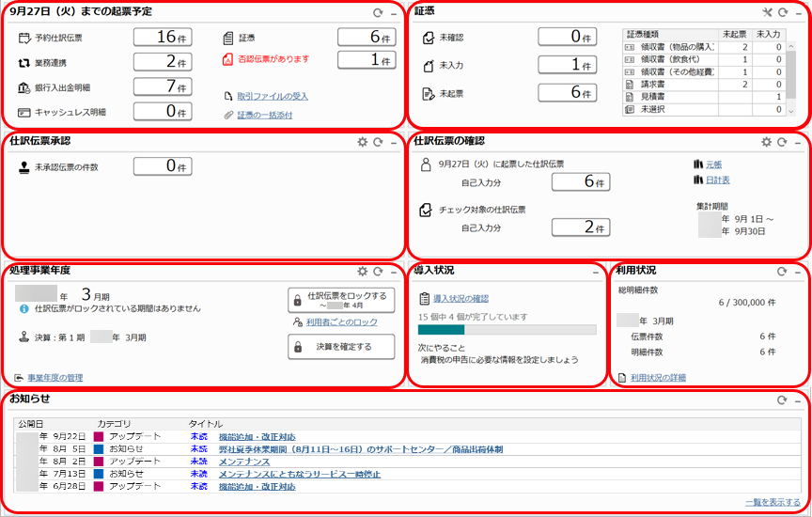Open 予約仕訳伝票 count of 16件
Viewport: 812px width, 517px height.
[x=163, y=38]
